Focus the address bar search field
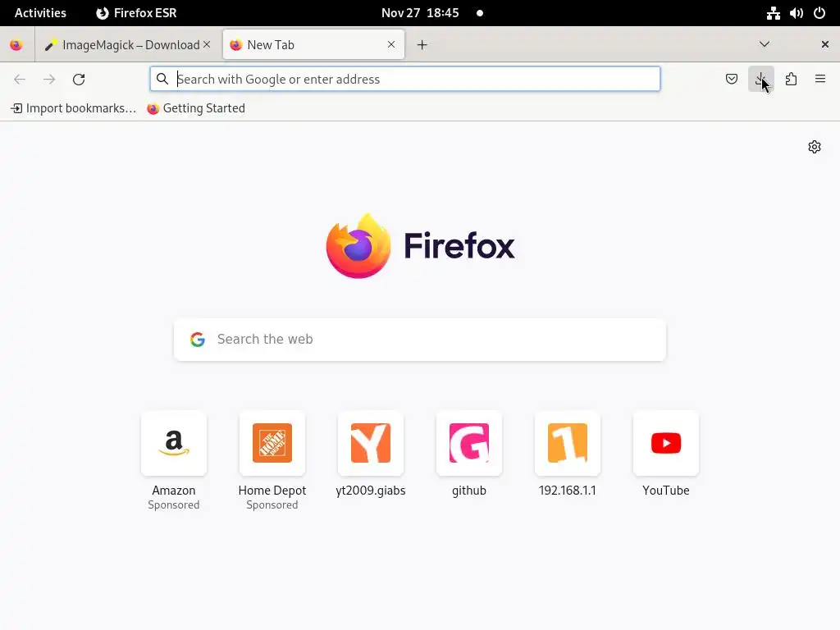 (x=405, y=80)
